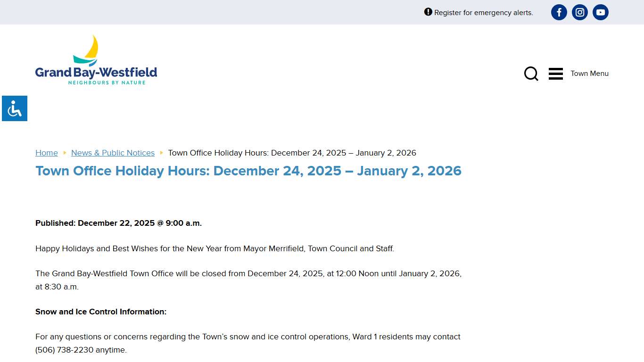
Task: Register for emergency alerts
Action: 483,13
